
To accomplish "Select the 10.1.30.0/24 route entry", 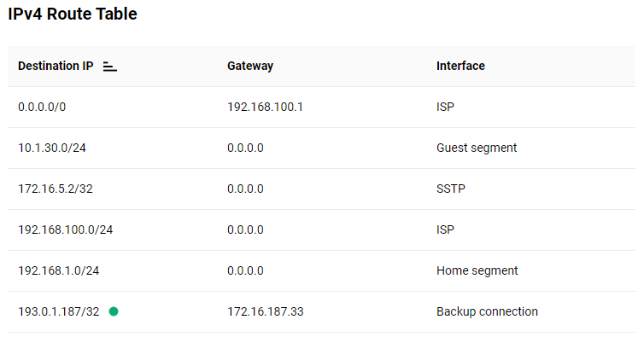I will (x=321, y=148).
